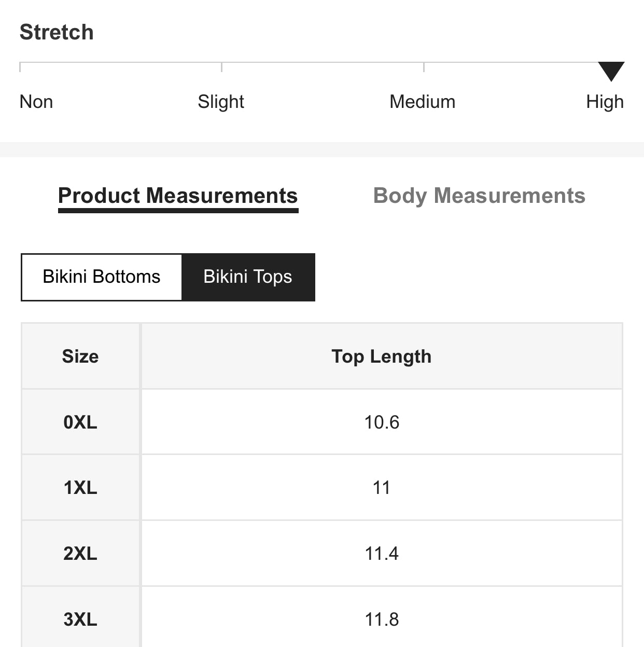644x647 pixels.
Task: Select the 2XL size row
Action: [x=80, y=554]
